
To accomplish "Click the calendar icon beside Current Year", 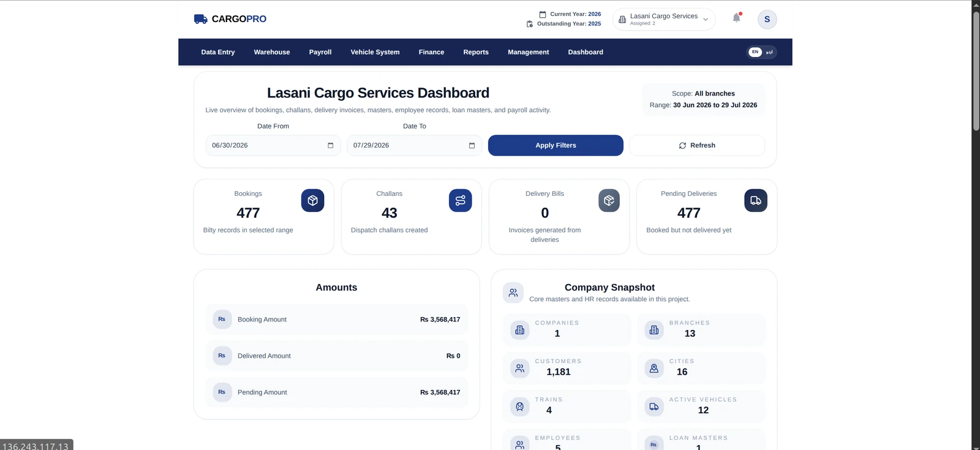I will pos(543,14).
